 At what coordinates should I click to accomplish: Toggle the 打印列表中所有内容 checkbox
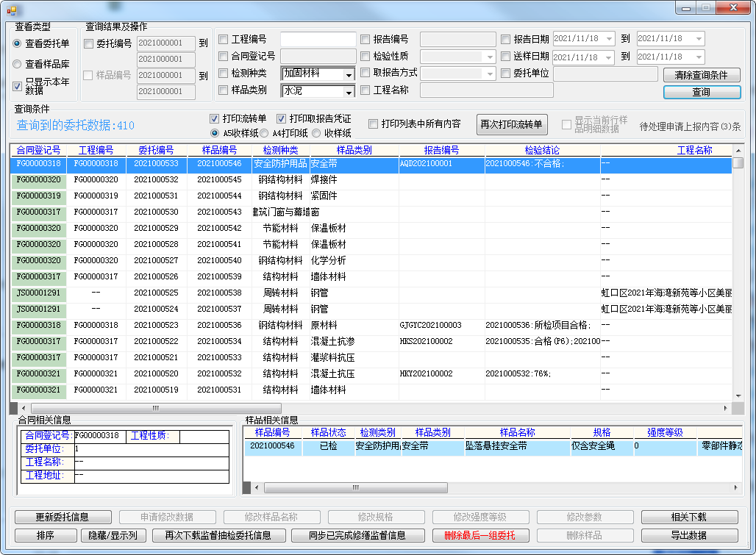(374, 123)
